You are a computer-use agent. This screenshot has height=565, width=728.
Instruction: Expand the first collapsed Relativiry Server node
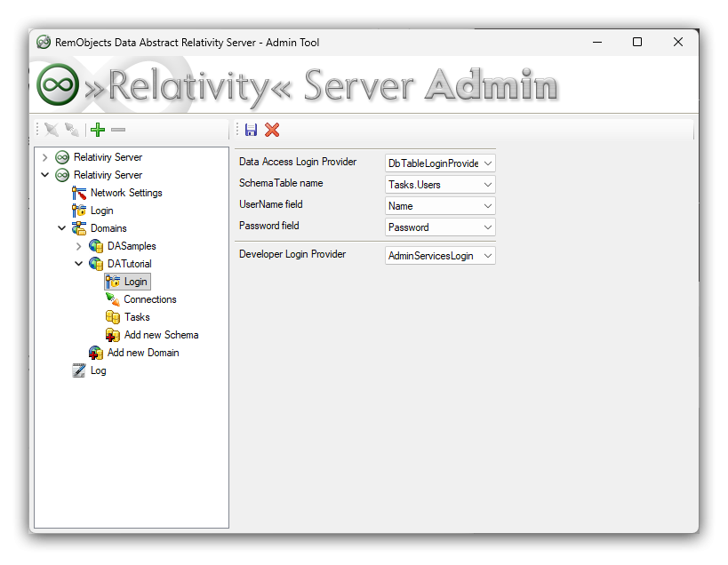coord(45,157)
